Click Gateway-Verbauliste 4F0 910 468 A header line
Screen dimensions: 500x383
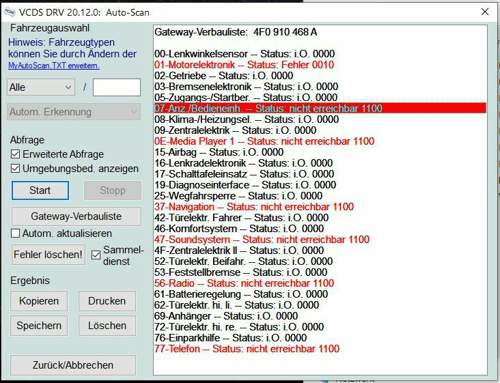pos(236,32)
